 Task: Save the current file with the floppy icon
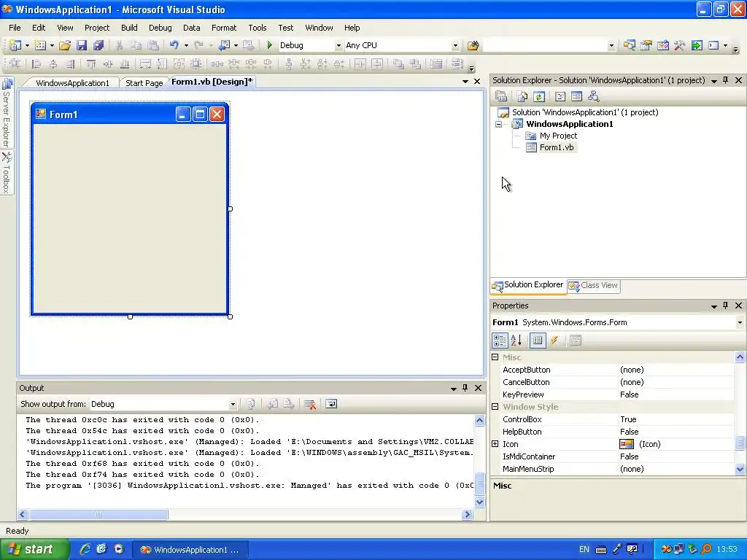tap(82, 45)
